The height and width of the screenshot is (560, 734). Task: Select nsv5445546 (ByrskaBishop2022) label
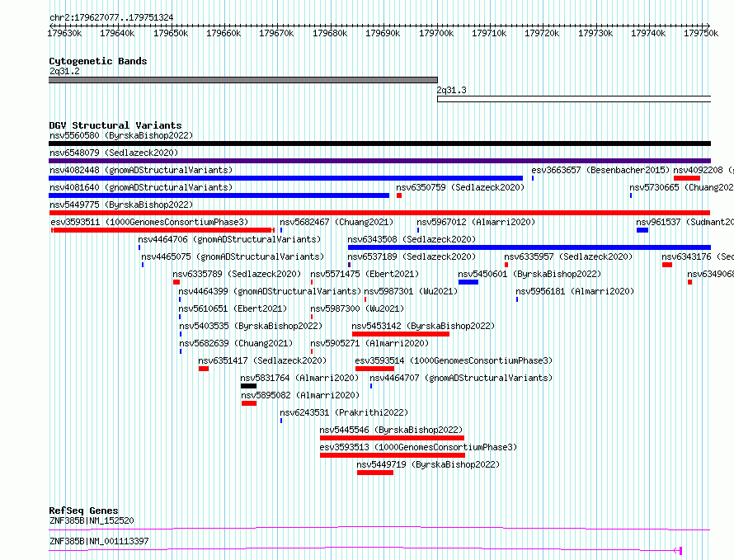coord(391,430)
